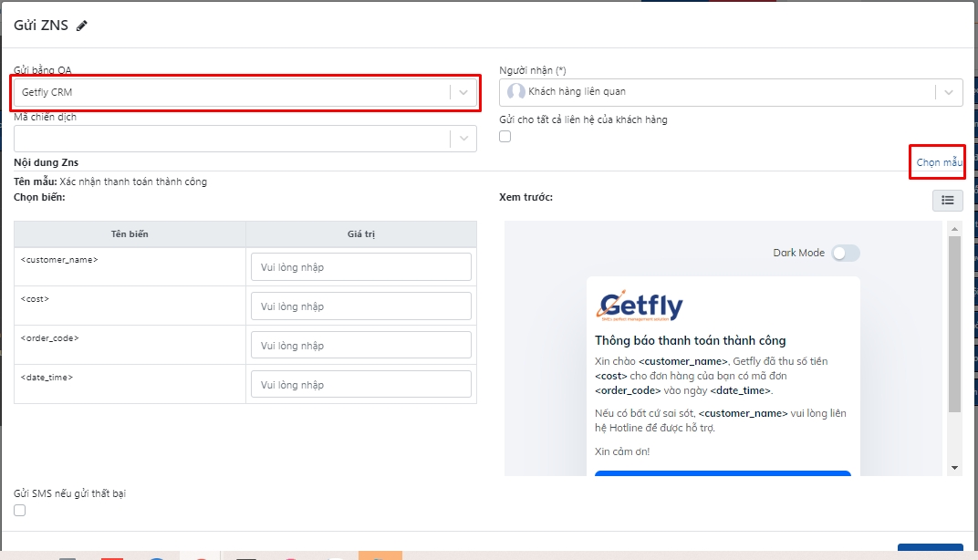Viewport: 978px width, 560px height.
Task: Check Gửi cho tất cả liên hệ checkbox
Action: click(x=505, y=137)
